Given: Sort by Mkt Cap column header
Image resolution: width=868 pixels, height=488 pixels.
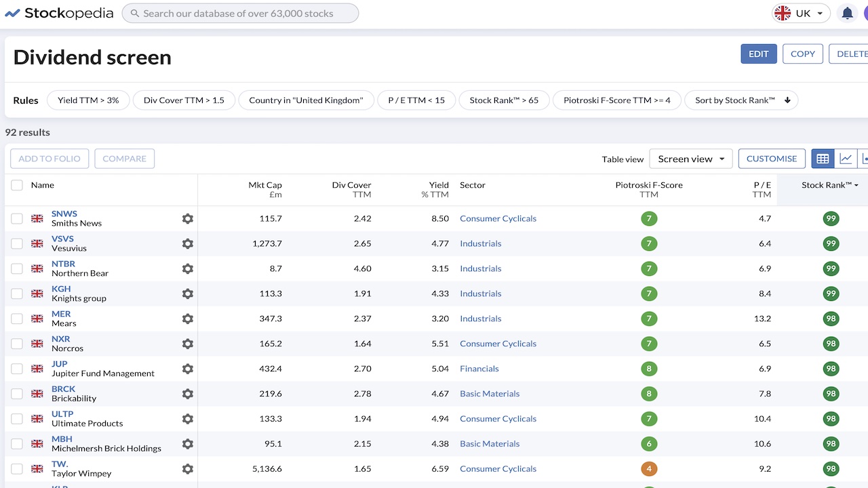Looking at the screenshot, I should (265, 189).
